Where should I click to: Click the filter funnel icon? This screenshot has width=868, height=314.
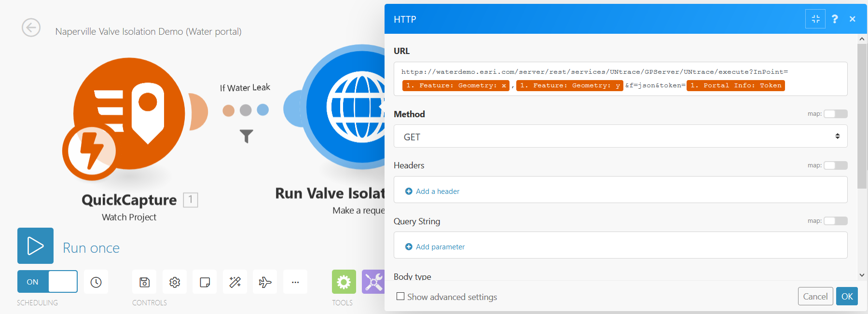[247, 137]
